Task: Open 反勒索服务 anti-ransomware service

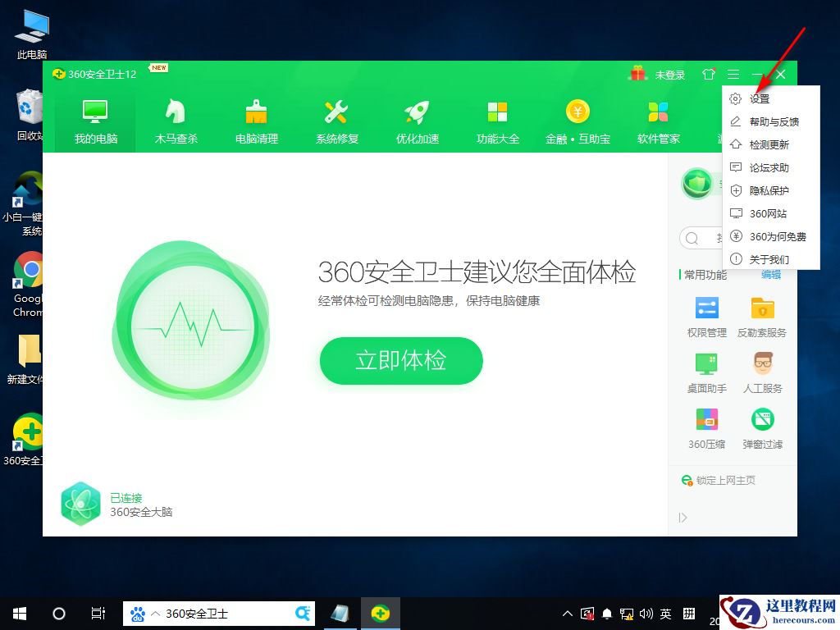Action: [762, 316]
